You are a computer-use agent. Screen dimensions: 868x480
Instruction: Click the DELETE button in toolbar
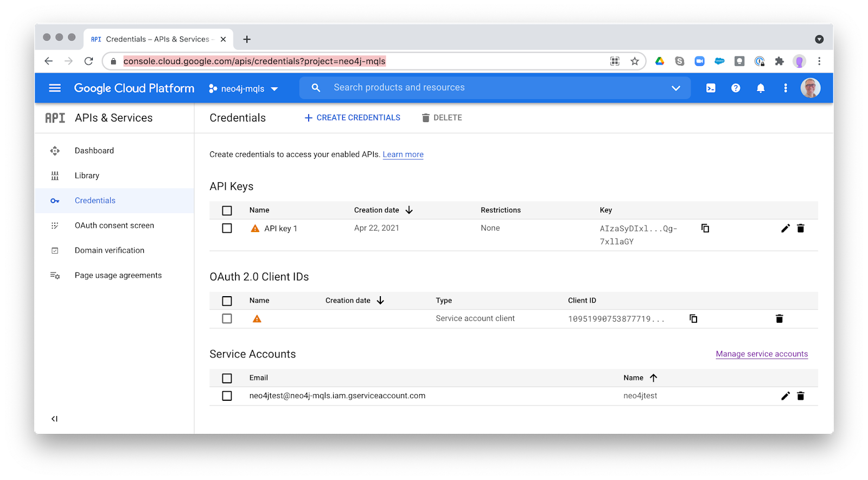[x=442, y=118]
